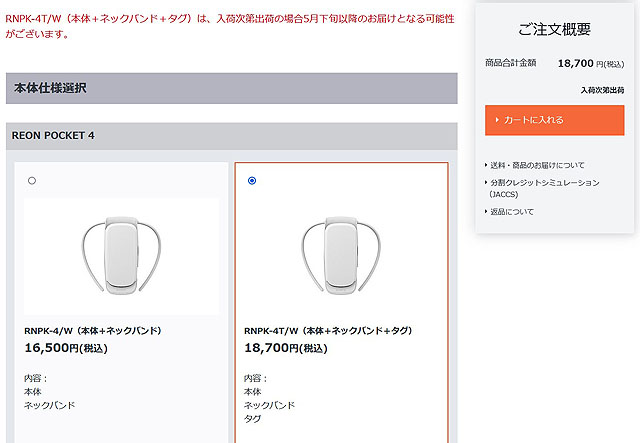Select the RNPK-4/W radio button
The image size is (640, 443).
[x=32, y=180]
